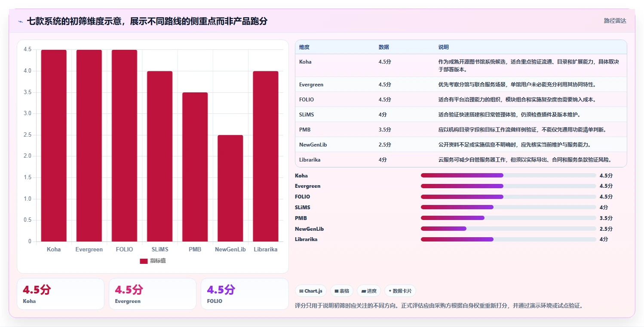Screen dimensions: 644x327
Task: Click the 4.5 y-axis tick label
Action: pyautogui.click(x=28, y=49)
